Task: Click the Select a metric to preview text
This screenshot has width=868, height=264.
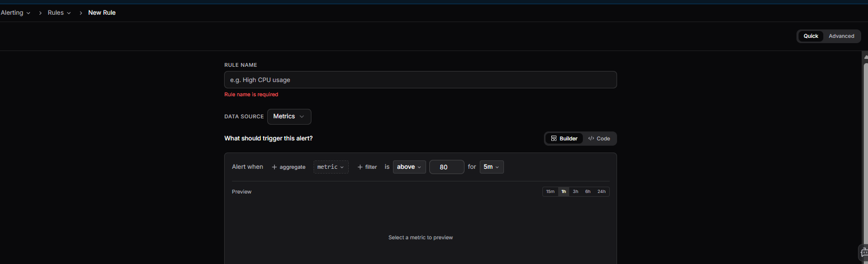Action: pyautogui.click(x=420, y=238)
